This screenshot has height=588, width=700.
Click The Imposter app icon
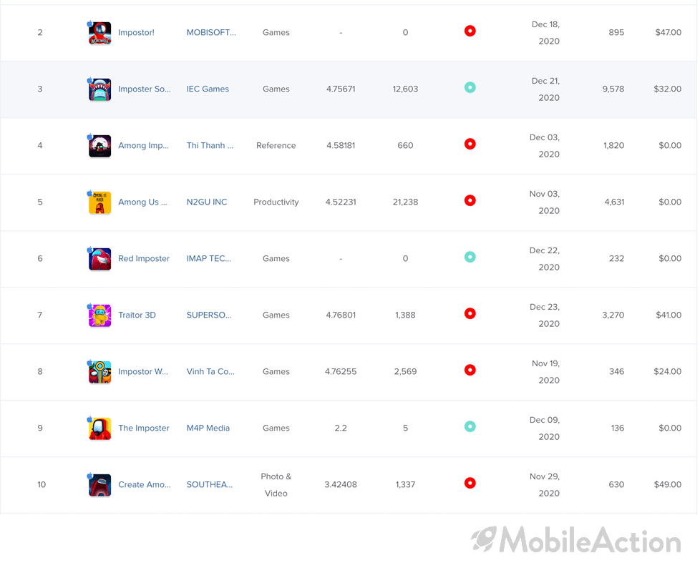point(99,428)
